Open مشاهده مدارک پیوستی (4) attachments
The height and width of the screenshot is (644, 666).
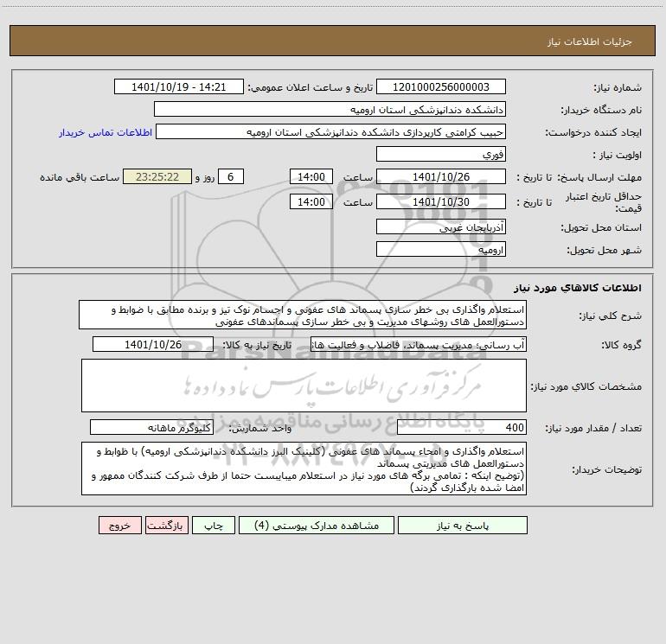pos(317,526)
